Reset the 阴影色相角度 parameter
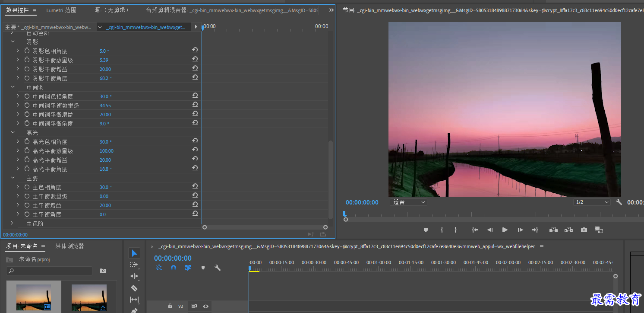Screen dimensions: 644x313 pos(195,51)
